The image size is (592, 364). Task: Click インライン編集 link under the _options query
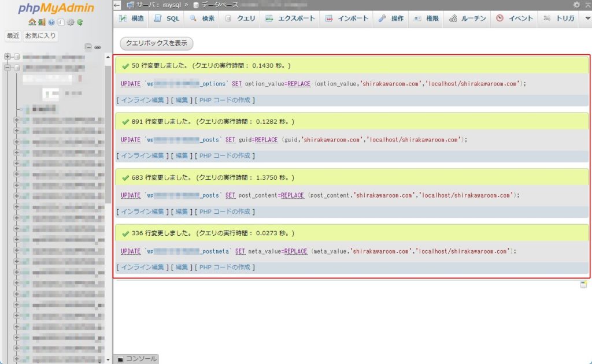(x=142, y=100)
